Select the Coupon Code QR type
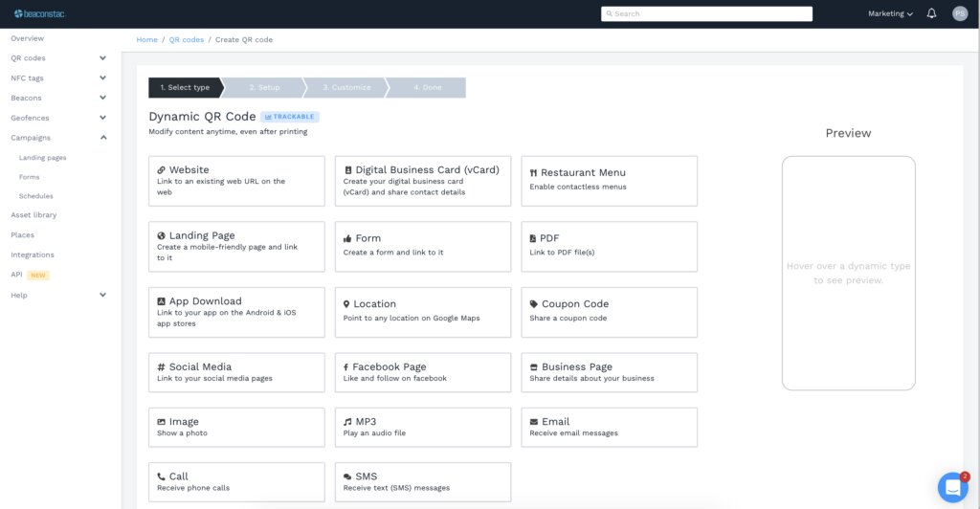 click(x=609, y=312)
